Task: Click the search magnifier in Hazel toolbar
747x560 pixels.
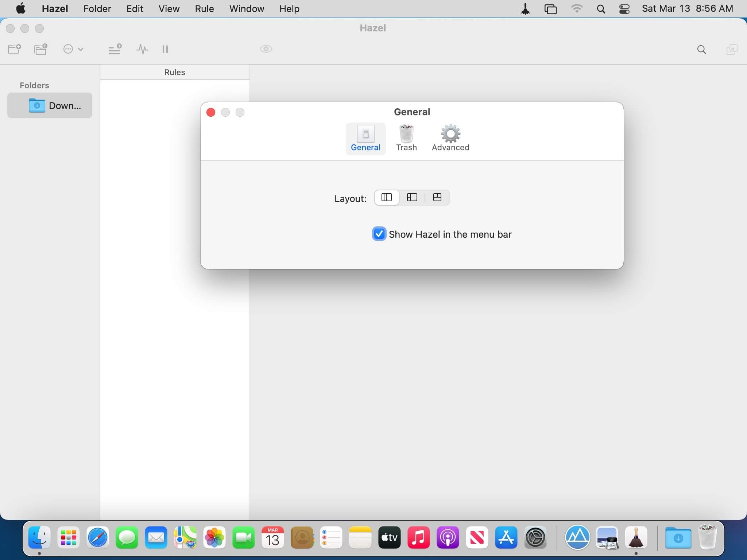Action: tap(701, 50)
